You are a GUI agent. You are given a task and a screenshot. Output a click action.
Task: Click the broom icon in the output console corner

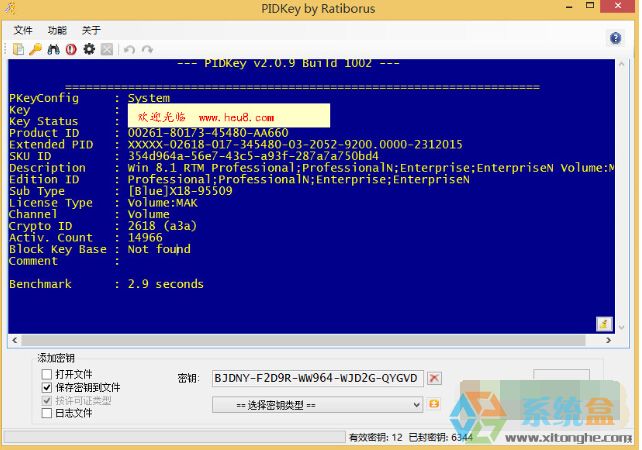point(604,324)
